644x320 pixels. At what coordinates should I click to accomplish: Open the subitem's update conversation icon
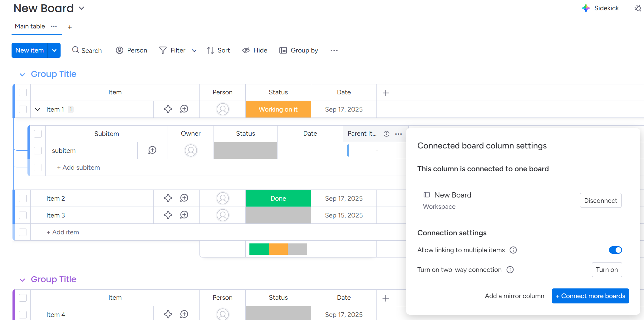pyautogui.click(x=152, y=150)
